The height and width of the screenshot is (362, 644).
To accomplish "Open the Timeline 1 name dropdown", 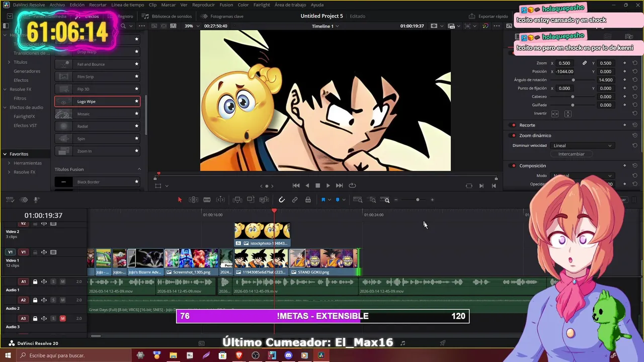I will 325,26.
